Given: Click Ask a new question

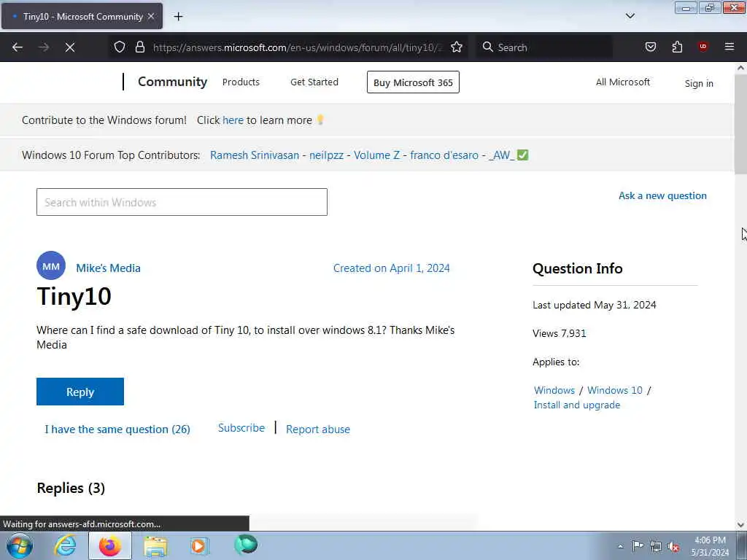Looking at the screenshot, I should point(662,195).
